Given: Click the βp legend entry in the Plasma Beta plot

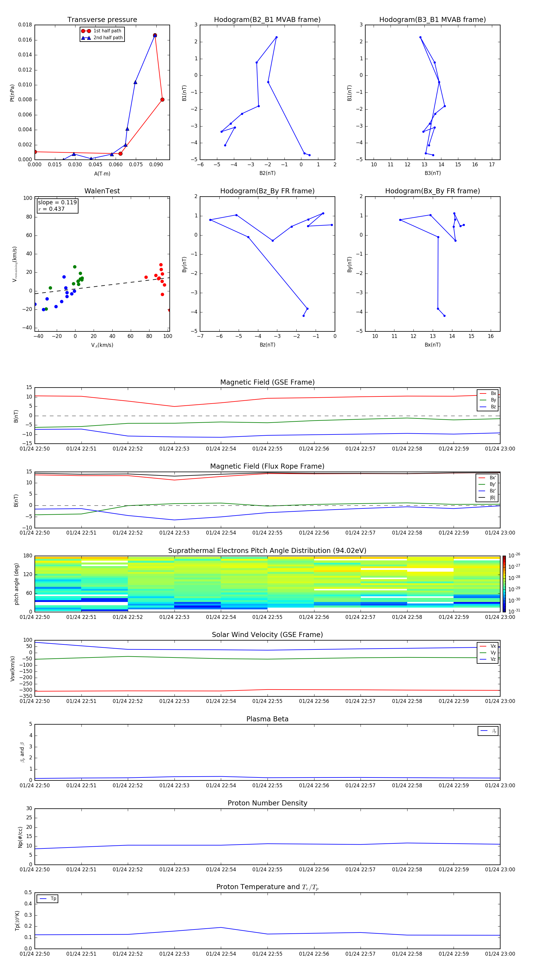Looking at the screenshot, I should 488,731.
